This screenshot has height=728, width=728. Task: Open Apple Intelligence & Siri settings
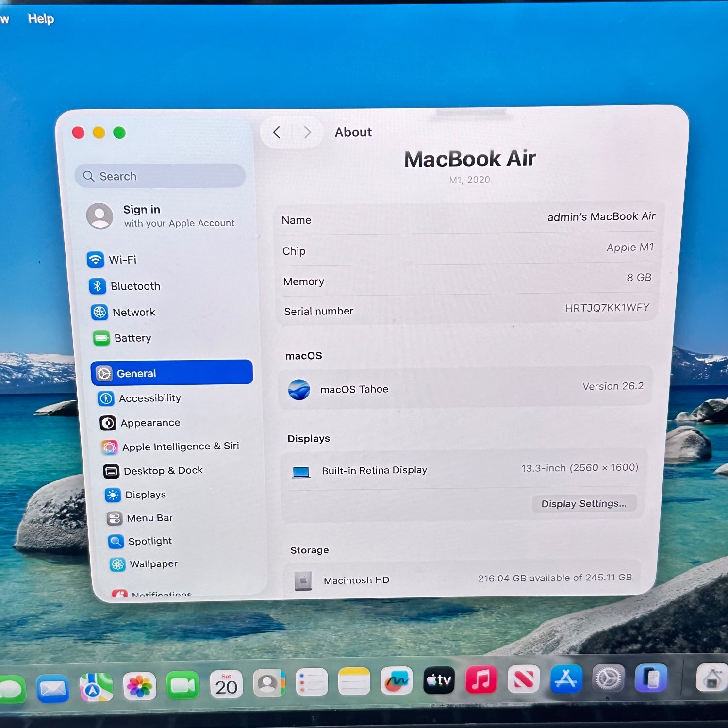(180, 447)
